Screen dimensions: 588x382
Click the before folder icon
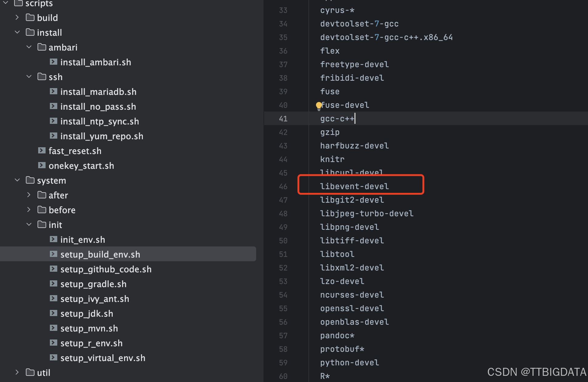(x=42, y=209)
